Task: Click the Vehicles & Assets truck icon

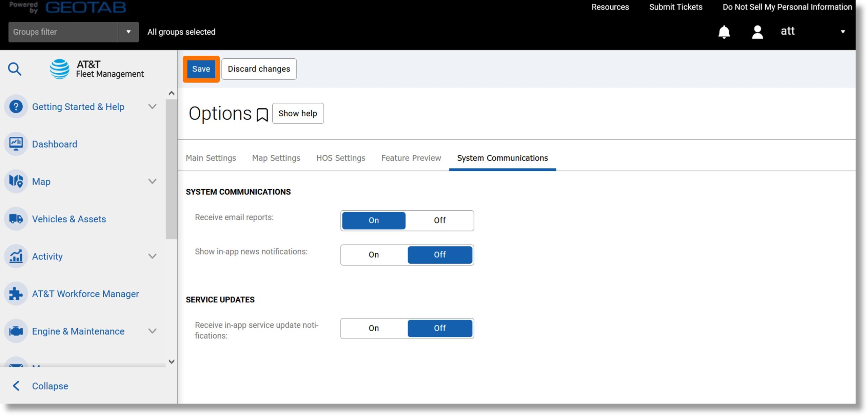Action: (16, 219)
